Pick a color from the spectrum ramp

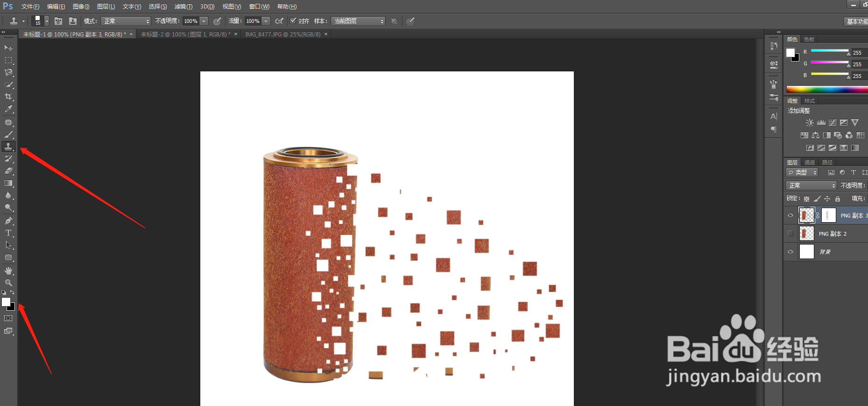pos(827,89)
